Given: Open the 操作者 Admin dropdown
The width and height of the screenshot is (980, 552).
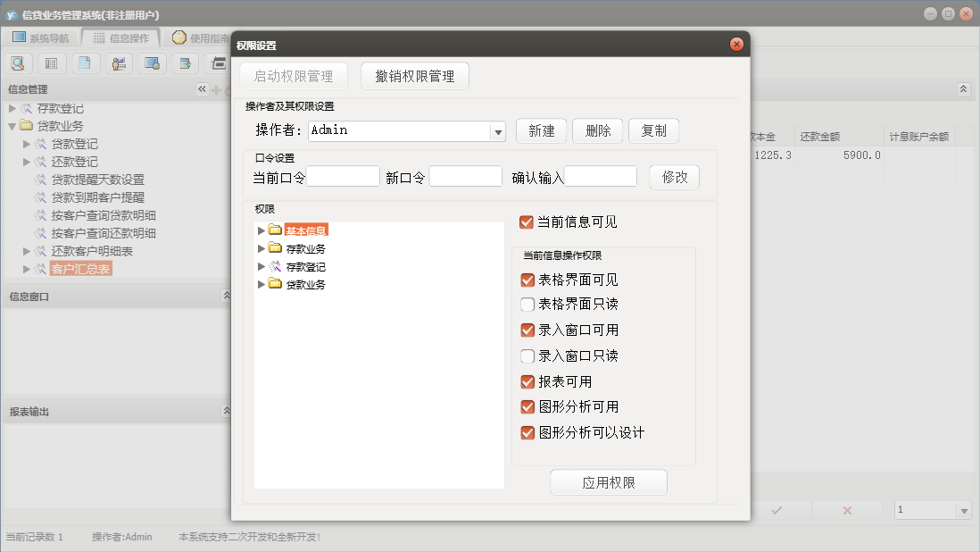Looking at the screenshot, I should 498,132.
